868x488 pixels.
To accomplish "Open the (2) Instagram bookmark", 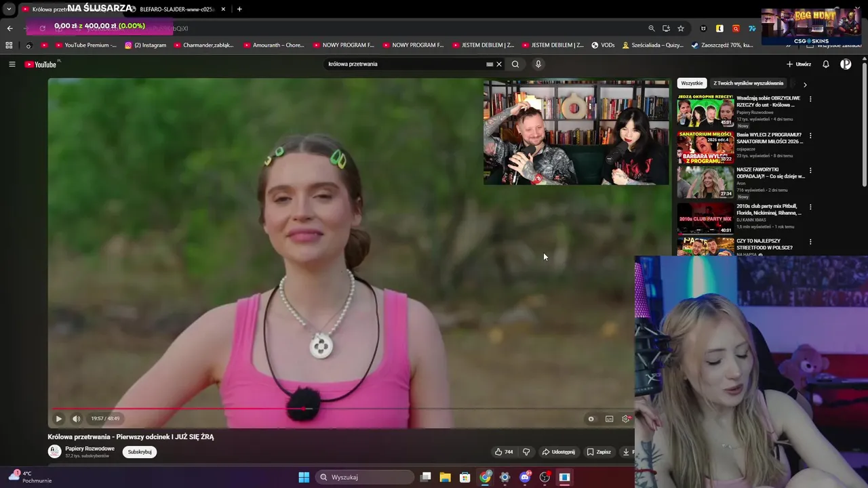I will (x=146, y=45).
